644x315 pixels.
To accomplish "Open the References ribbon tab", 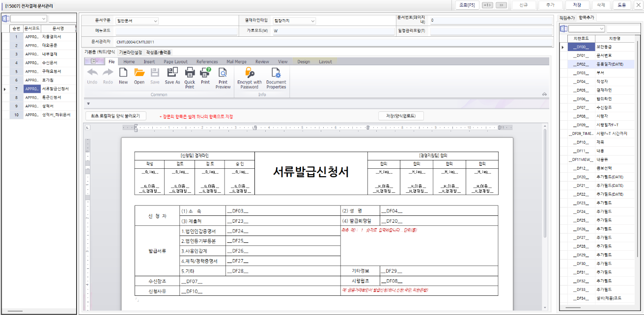I will pyautogui.click(x=207, y=62).
